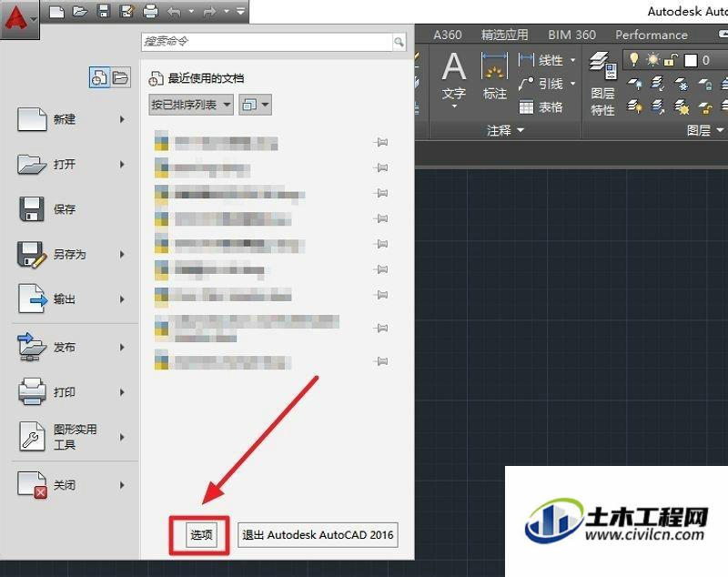Screen dimensions: 728x577
Task: Expand the 关闭 submenu arrow
Action: pyautogui.click(x=122, y=485)
